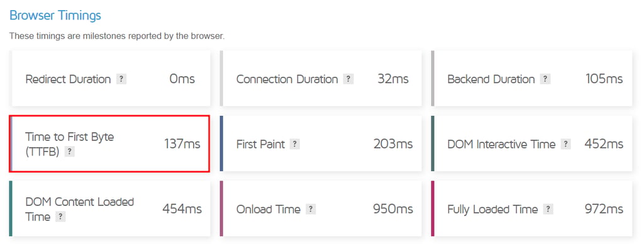Click the magenta bar on Fully Loaded card
The width and height of the screenshot is (644, 248).
pos(433,209)
